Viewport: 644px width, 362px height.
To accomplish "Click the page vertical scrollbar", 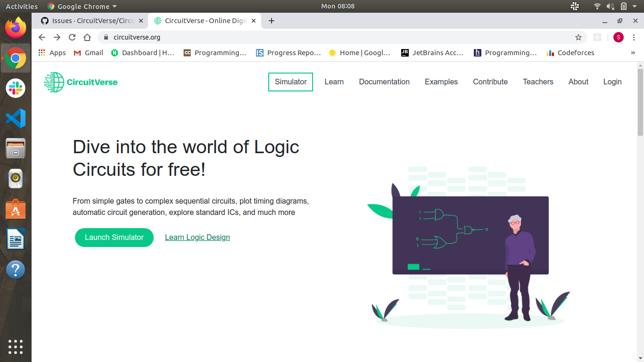I will click(x=640, y=101).
